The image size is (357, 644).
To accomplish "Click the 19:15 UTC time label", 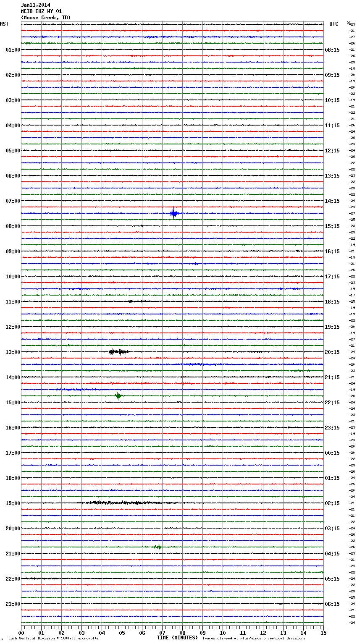I will point(332,327).
